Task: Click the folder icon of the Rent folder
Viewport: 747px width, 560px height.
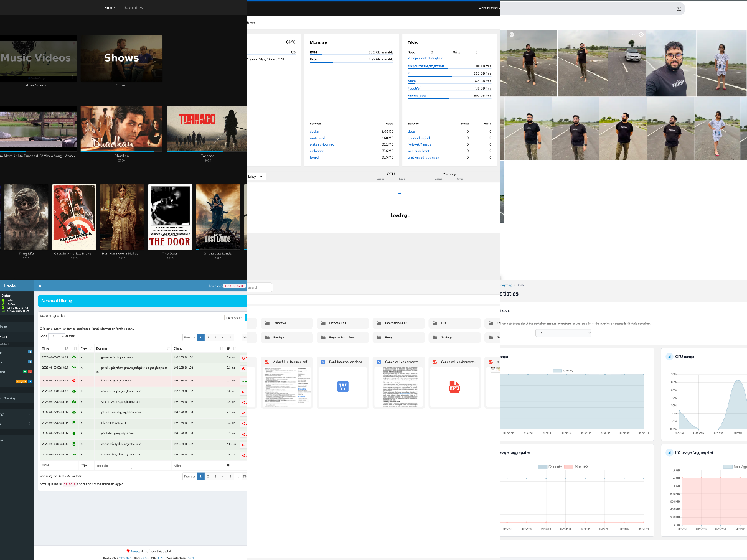Action: coord(378,337)
